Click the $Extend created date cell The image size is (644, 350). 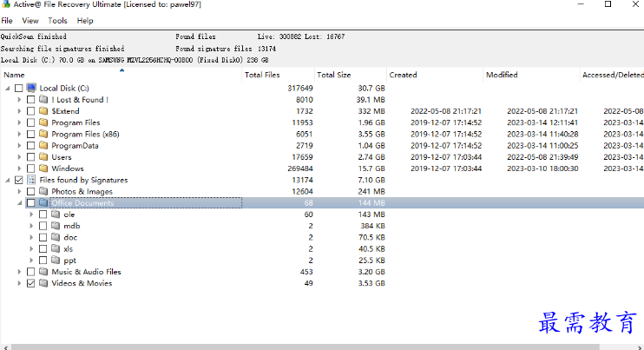click(446, 111)
